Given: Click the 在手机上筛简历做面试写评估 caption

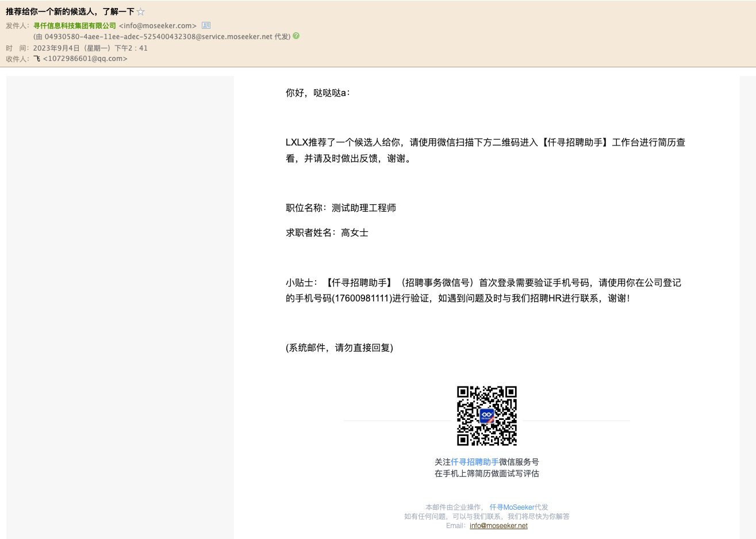Looking at the screenshot, I should pos(487,473).
